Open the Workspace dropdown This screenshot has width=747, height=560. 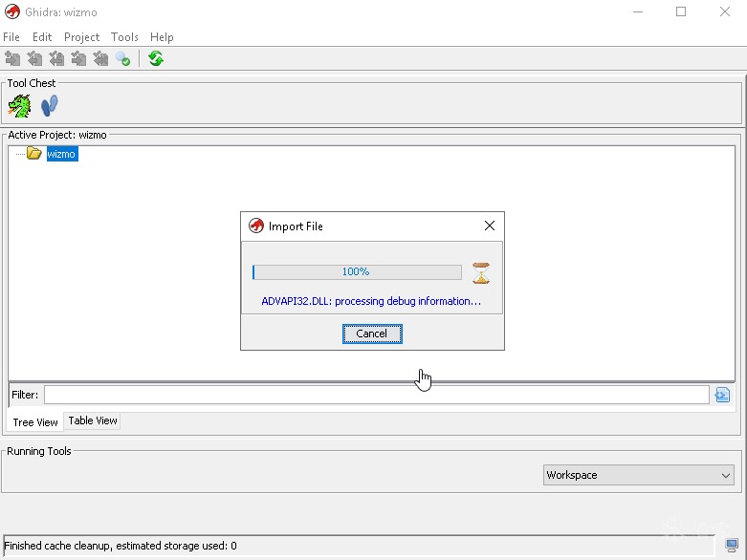pyautogui.click(x=639, y=475)
